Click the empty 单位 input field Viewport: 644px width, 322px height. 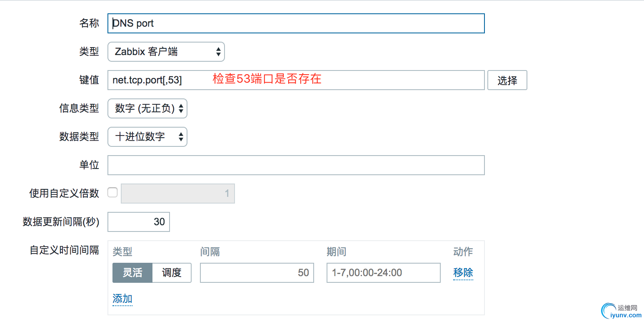[x=296, y=165]
